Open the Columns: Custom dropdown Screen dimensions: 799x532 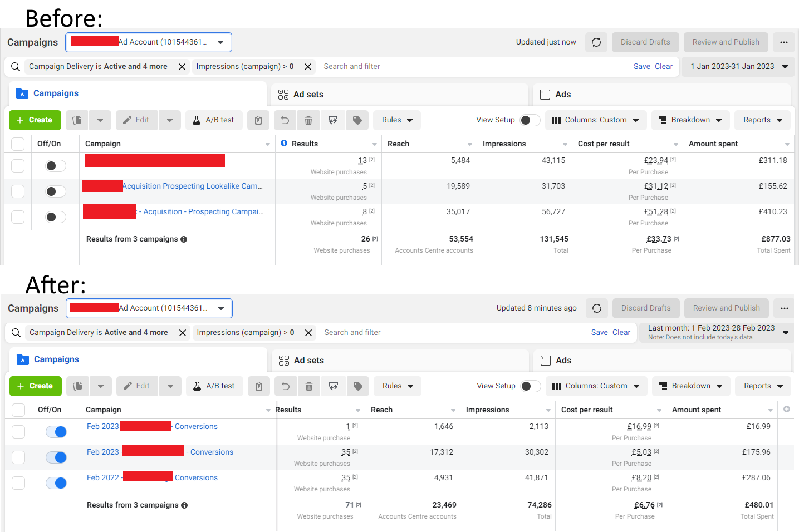tap(596, 120)
